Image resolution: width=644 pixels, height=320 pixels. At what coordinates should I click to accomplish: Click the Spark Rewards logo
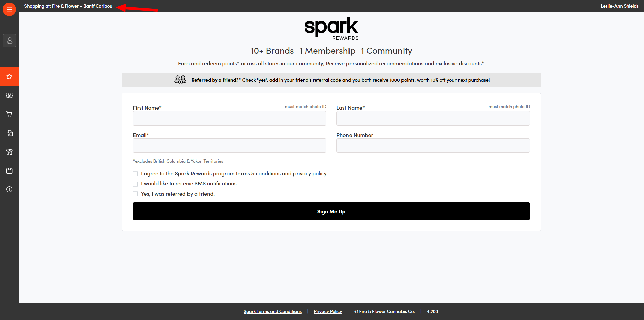click(331, 29)
